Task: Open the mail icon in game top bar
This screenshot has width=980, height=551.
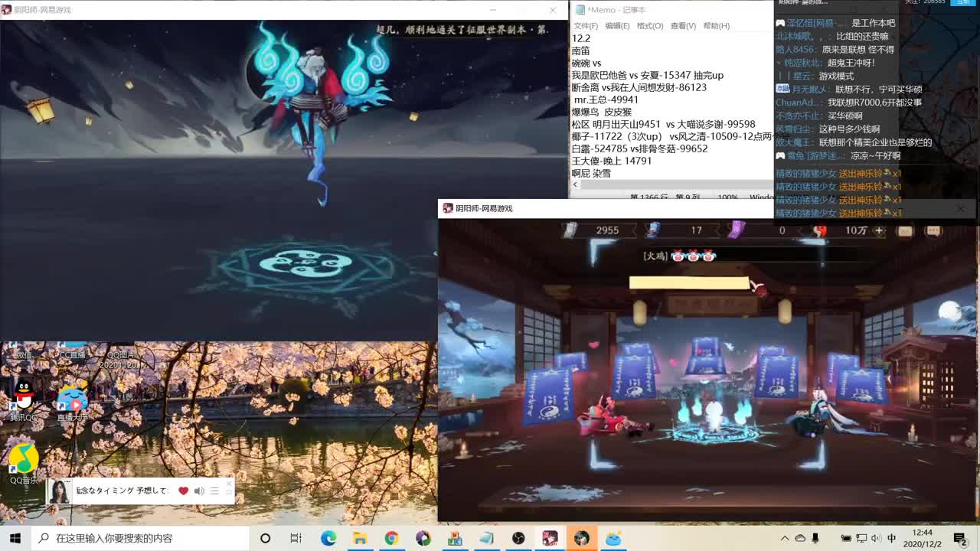Action: coord(905,230)
